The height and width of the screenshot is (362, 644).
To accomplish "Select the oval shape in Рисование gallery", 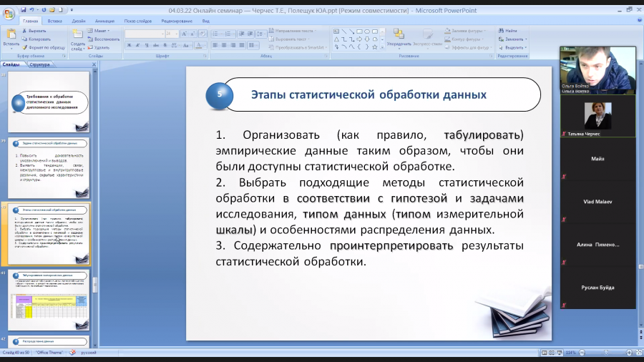I will click(x=367, y=31).
